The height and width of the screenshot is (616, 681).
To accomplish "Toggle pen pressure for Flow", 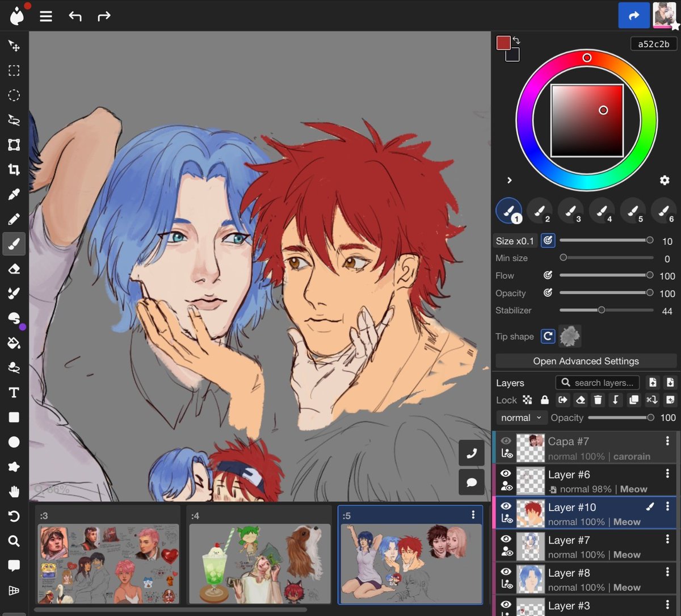I will pos(548,275).
